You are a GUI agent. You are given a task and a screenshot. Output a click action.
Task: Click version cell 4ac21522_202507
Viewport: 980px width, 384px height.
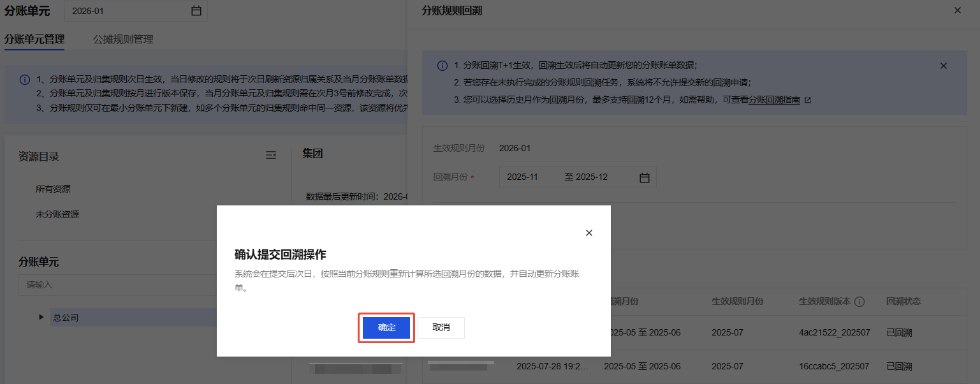tap(833, 332)
